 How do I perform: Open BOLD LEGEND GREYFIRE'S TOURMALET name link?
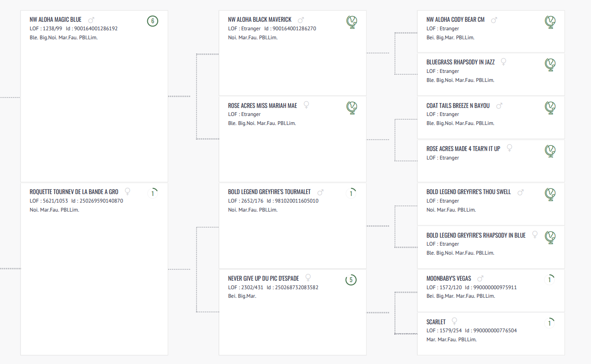click(x=269, y=192)
